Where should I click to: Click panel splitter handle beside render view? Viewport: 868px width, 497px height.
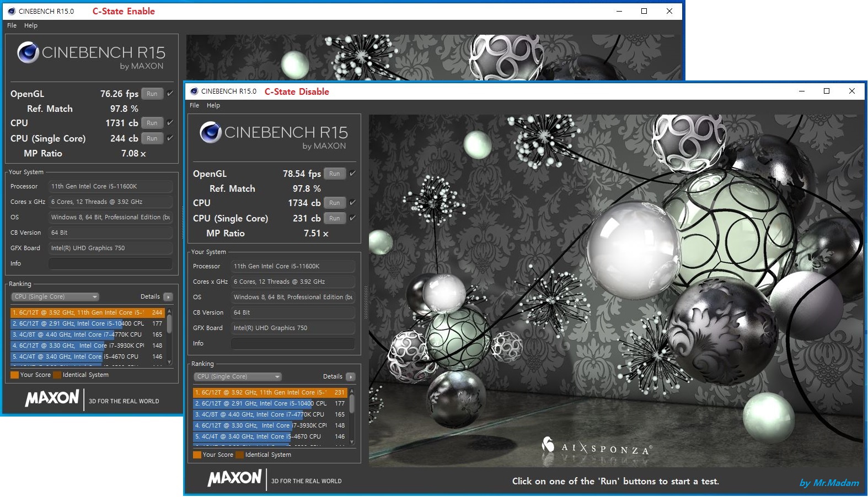[365, 302]
